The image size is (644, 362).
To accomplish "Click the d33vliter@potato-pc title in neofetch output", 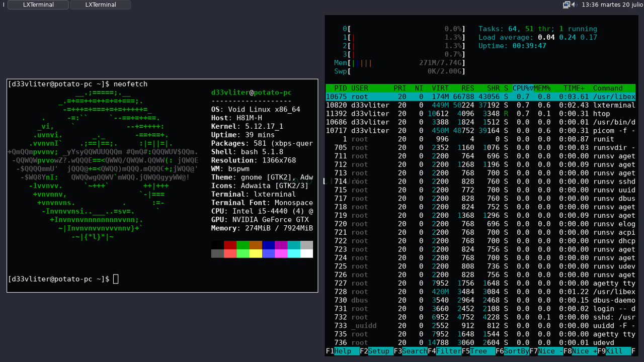I will point(252,93).
